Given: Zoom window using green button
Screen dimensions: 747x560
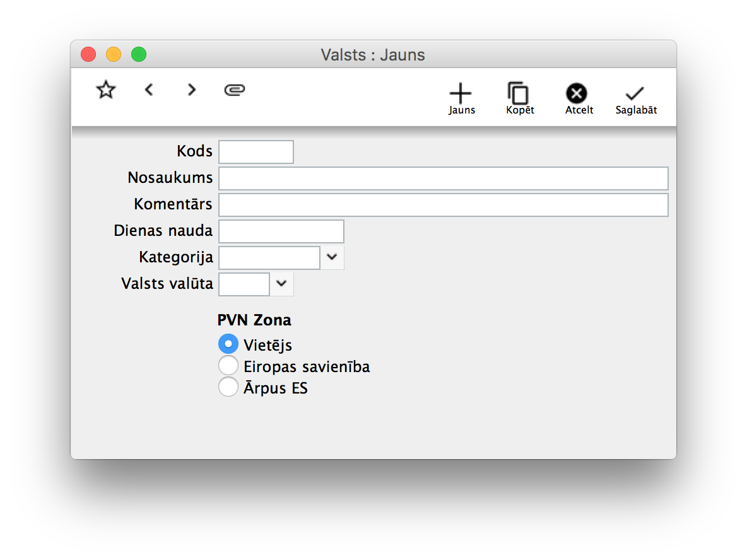Looking at the screenshot, I should tap(139, 55).
